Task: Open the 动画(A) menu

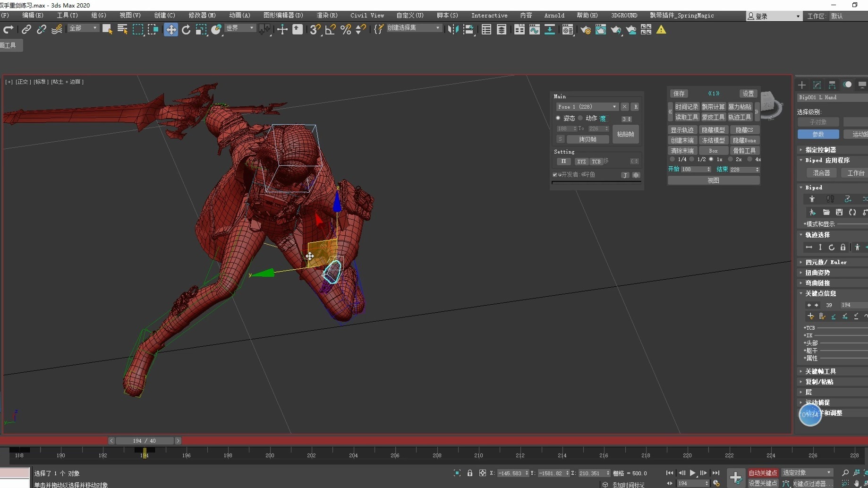Action: pyautogui.click(x=239, y=16)
